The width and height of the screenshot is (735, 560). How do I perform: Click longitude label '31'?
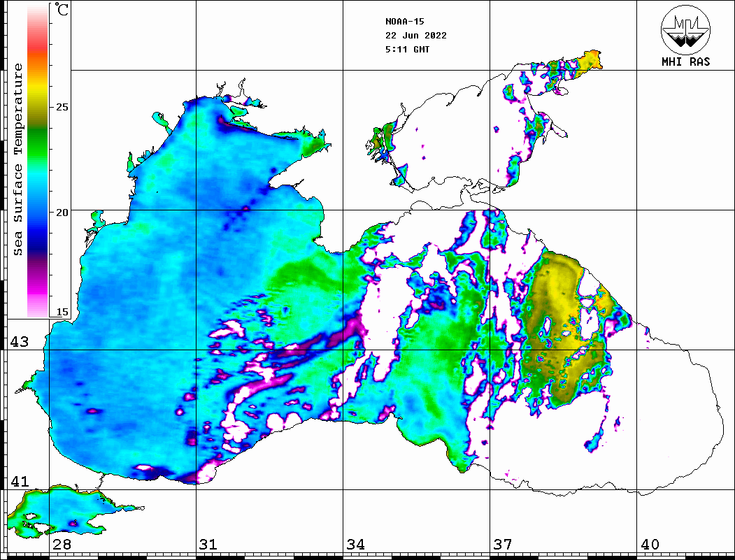(208, 545)
